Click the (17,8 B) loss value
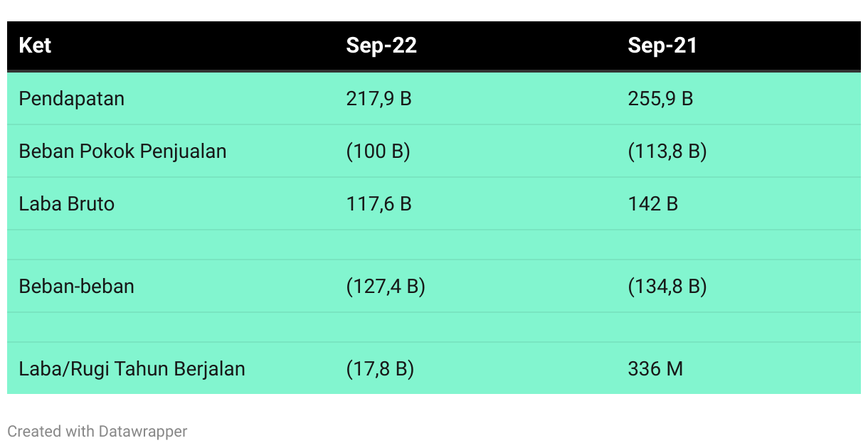Image resolution: width=868 pixels, height=448 pixels. (x=380, y=369)
